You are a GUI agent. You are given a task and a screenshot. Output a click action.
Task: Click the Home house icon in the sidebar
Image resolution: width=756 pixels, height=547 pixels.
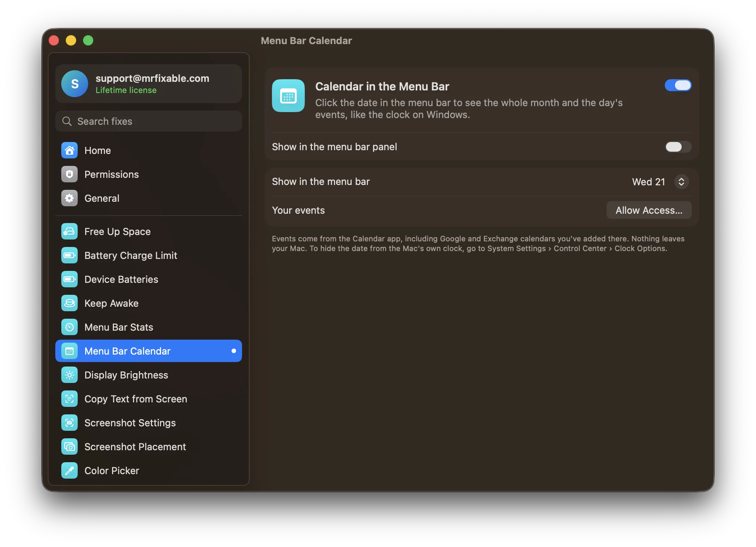point(69,150)
